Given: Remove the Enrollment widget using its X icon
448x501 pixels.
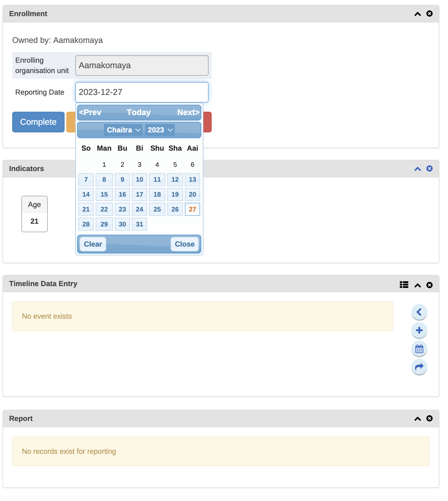Looking at the screenshot, I should 429,14.
